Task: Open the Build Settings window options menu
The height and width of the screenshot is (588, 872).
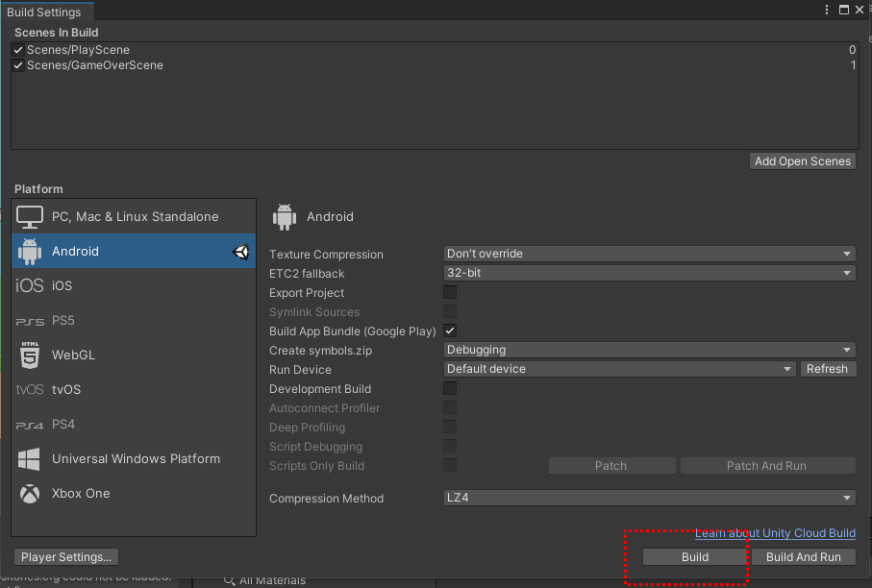Action: tap(827, 10)
